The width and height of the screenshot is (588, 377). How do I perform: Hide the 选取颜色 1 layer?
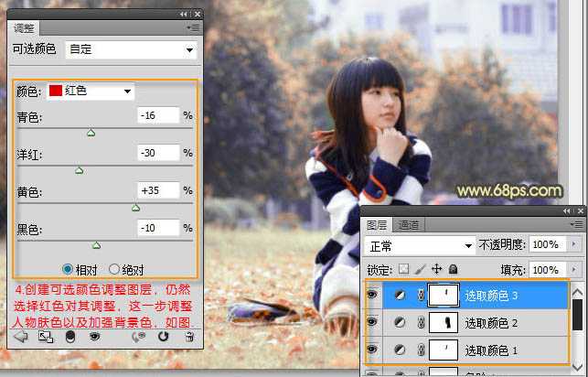372,350
